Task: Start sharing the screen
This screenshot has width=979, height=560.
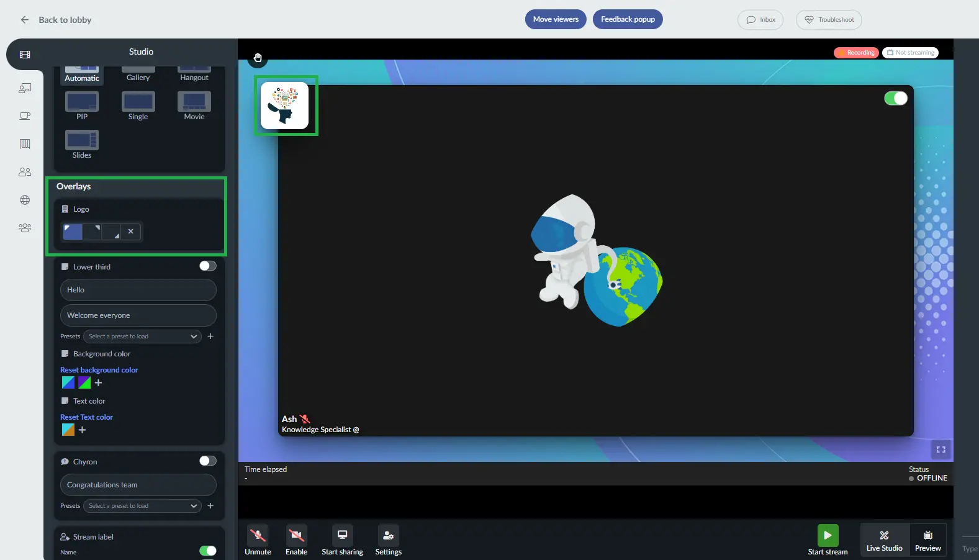Action: (342, 540)
